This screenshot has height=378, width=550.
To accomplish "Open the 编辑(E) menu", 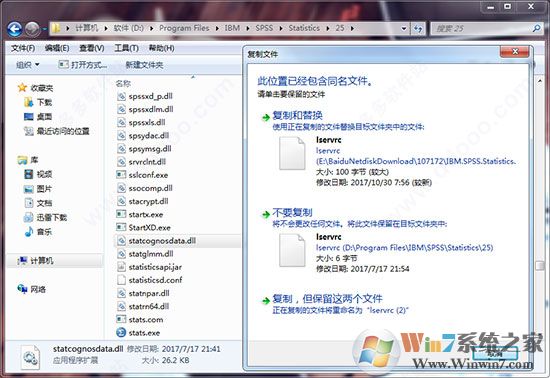I will tap(56, 48).
